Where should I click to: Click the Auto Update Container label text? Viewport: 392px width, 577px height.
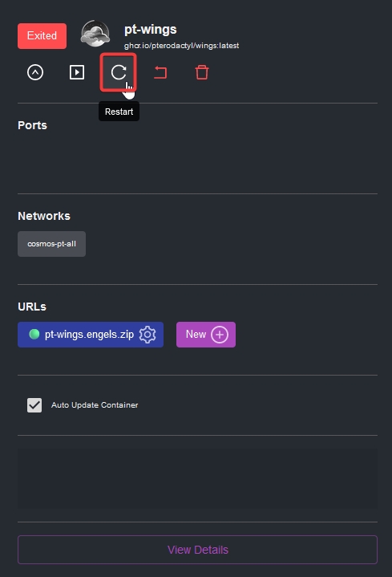click(95, 404)
